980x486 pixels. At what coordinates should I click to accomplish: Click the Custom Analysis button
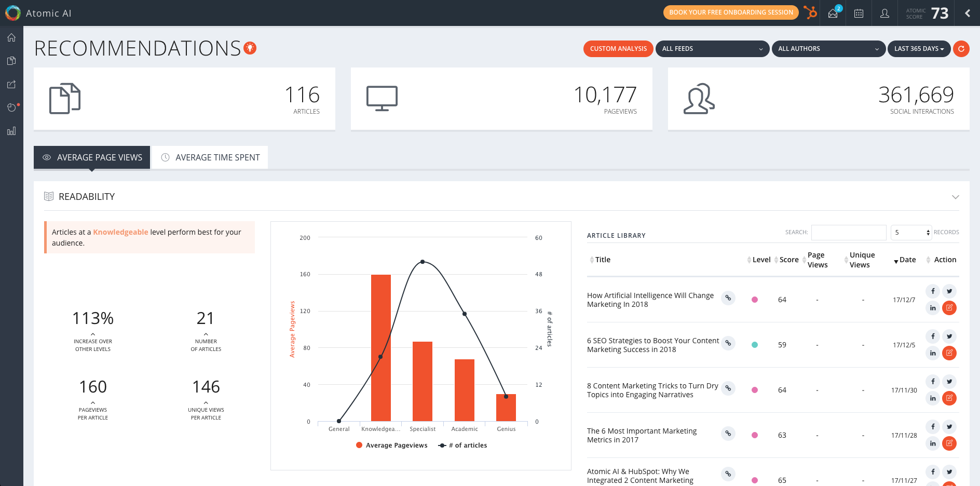tap(618, 49)
